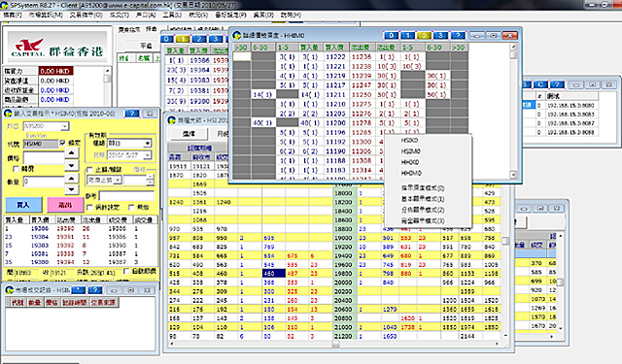Click the 選擇 button in the options master window
This screenshot has height=364, width=622.
tap(189, 134)
